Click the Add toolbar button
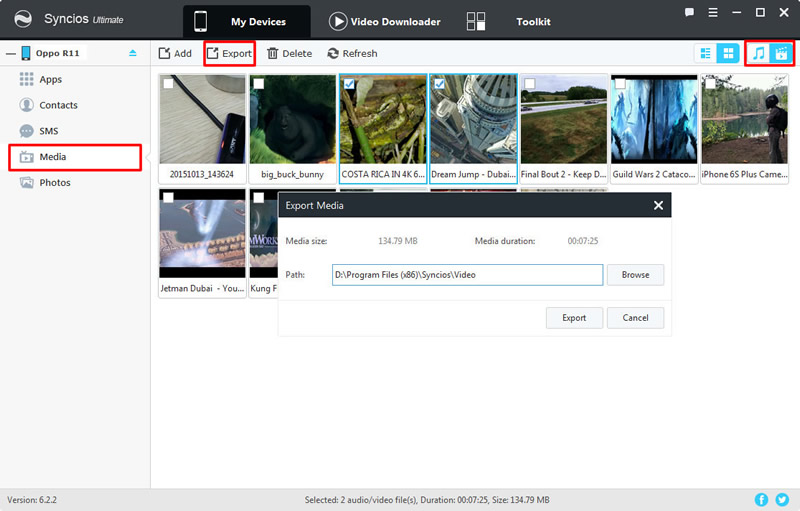This screenshot has width=800, height=511. click(x=175, y=54)
